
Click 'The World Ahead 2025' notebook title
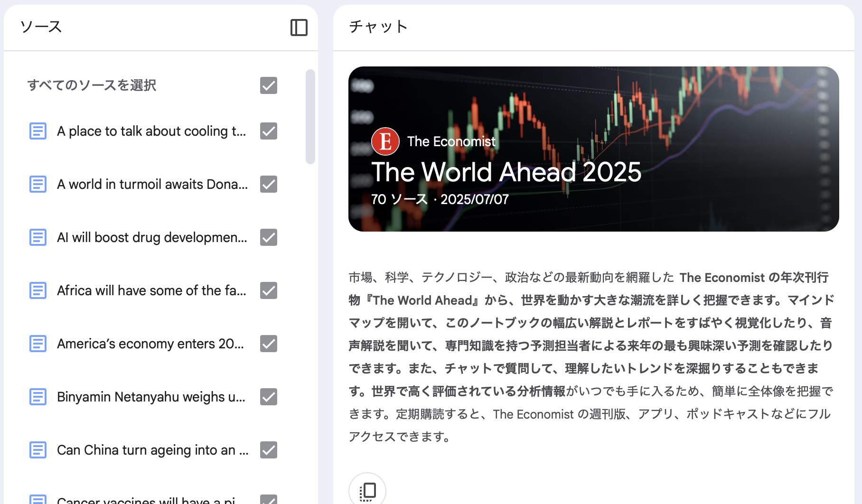coord(506,172)
